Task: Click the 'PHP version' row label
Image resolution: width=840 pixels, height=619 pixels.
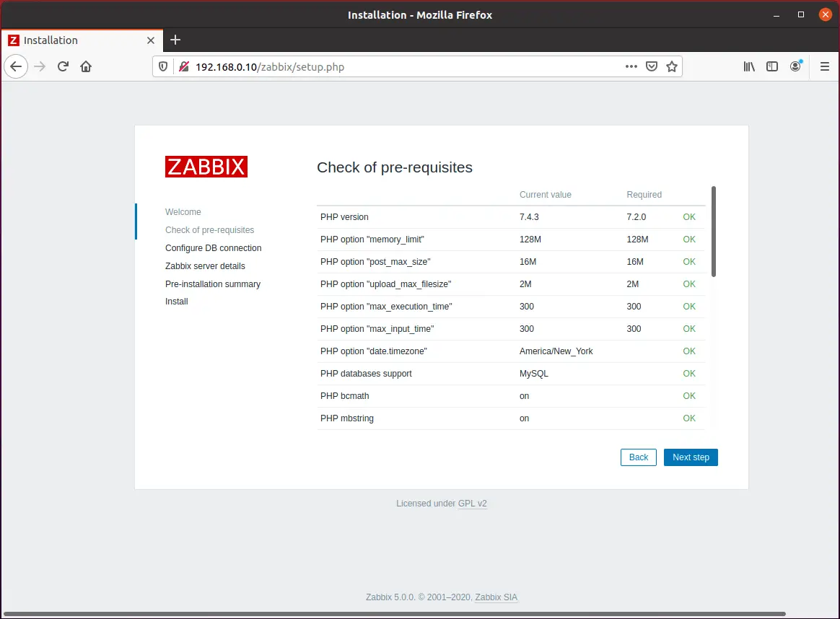Action: (344, 217)
